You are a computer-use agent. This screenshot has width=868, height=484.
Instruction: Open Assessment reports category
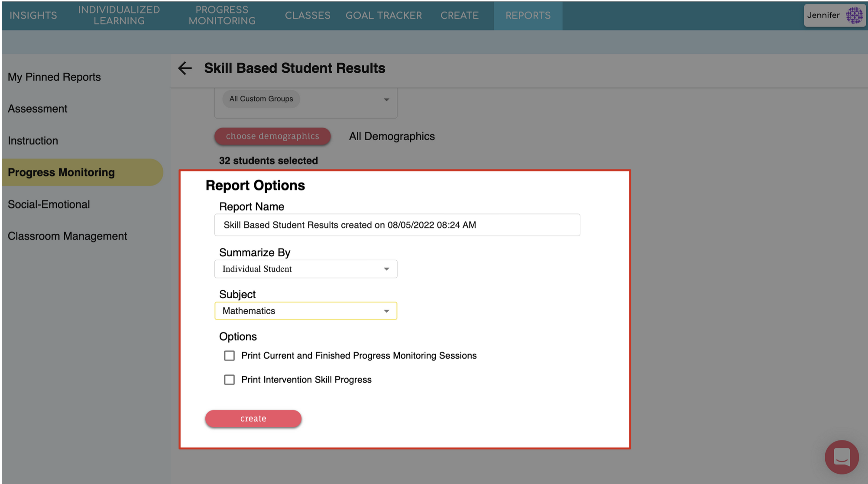click(x=38, y=109)
